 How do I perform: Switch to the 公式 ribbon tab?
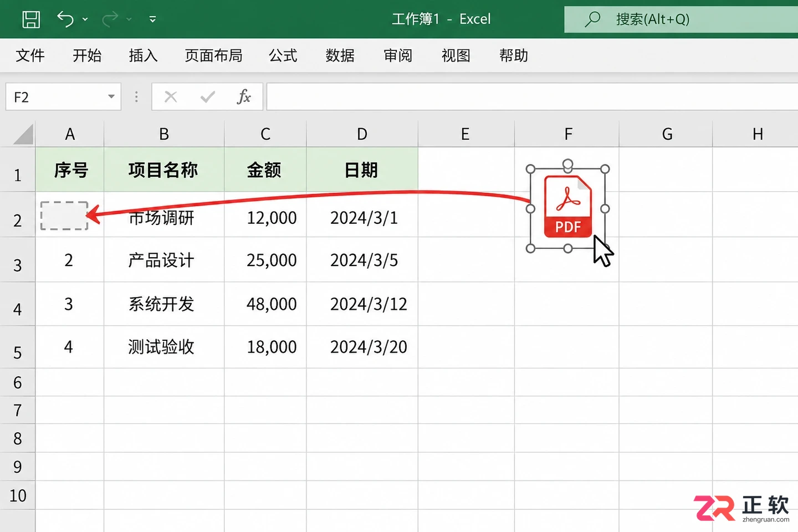[x=283, y=55]
